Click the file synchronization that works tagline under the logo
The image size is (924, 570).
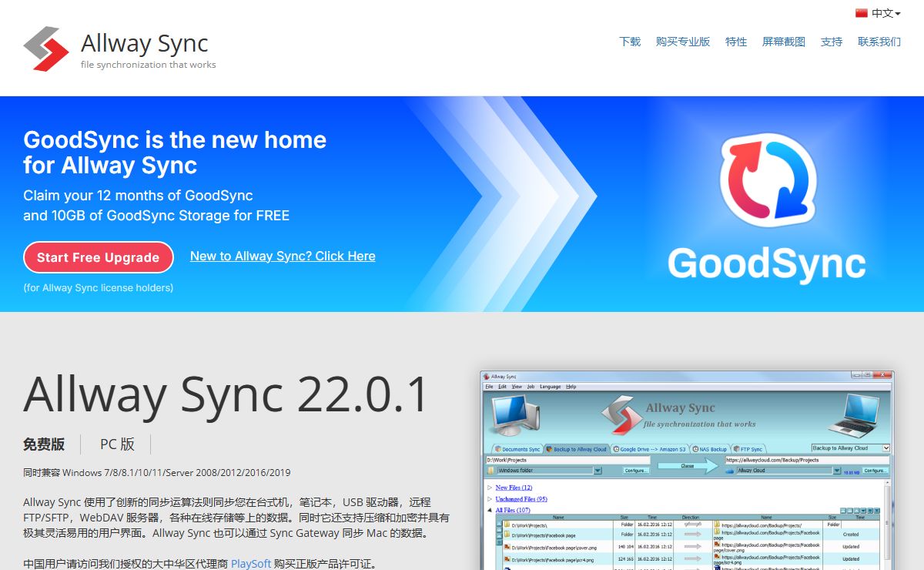[148, 65]
